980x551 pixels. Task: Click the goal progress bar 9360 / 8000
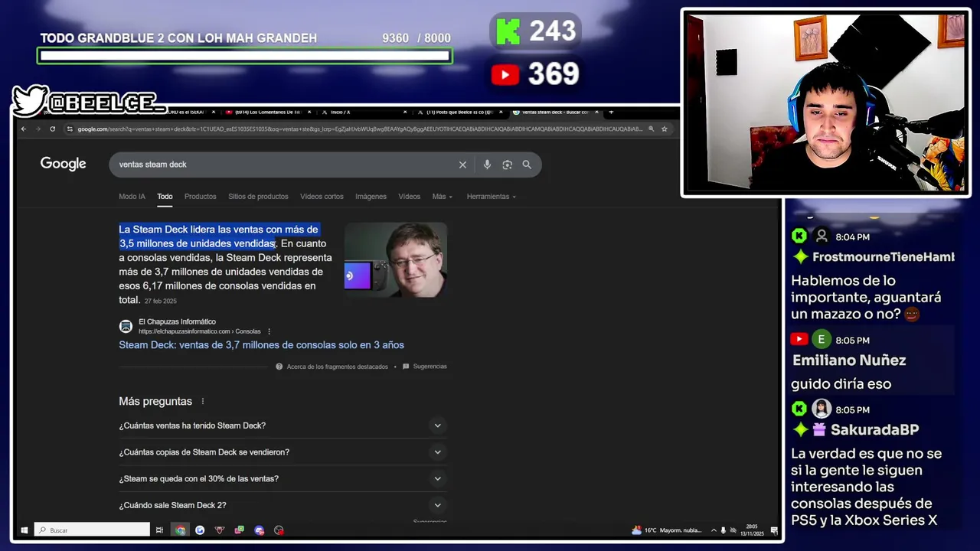click(x=244, y=56)
